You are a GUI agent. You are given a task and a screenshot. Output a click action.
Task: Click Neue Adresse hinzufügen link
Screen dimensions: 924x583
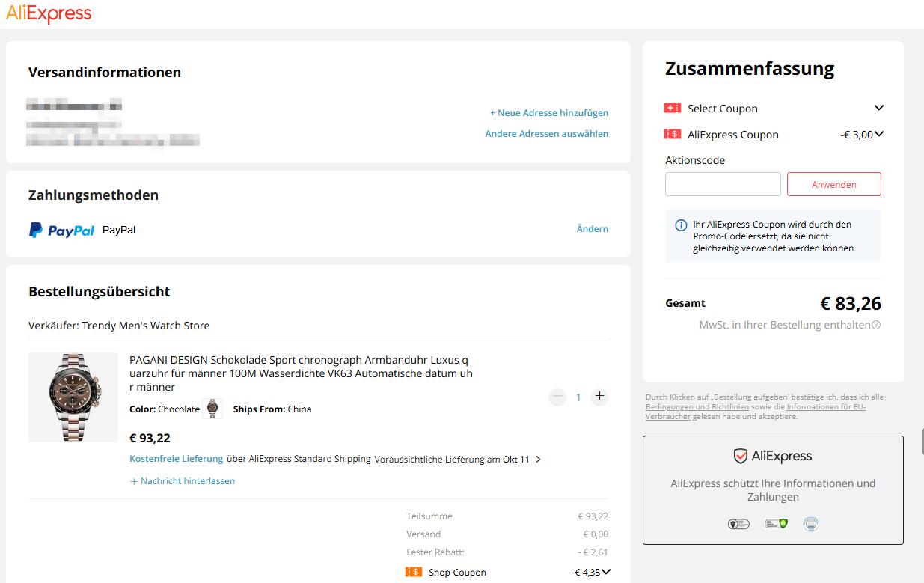tap(548, 113)
